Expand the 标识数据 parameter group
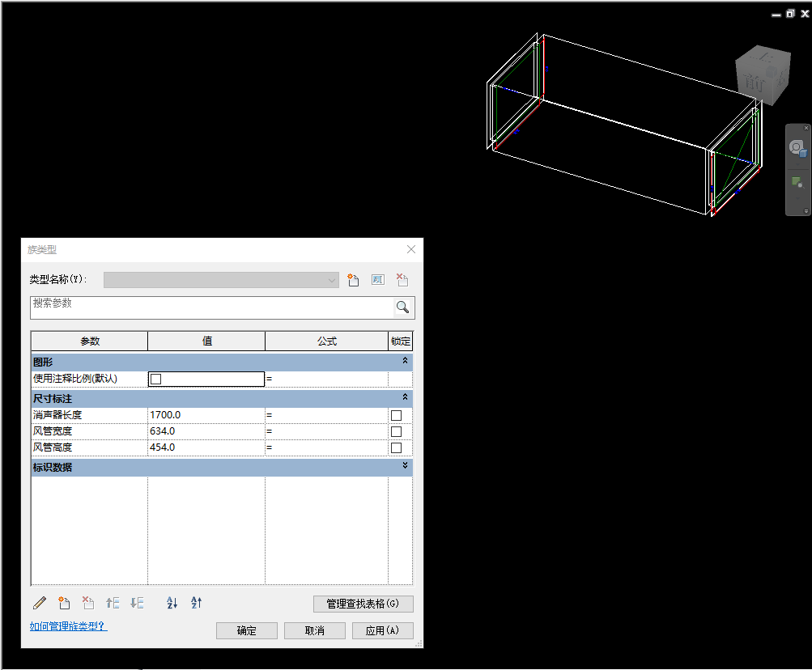The width and height of the screenshot is (812, 670). click(405, 467)
